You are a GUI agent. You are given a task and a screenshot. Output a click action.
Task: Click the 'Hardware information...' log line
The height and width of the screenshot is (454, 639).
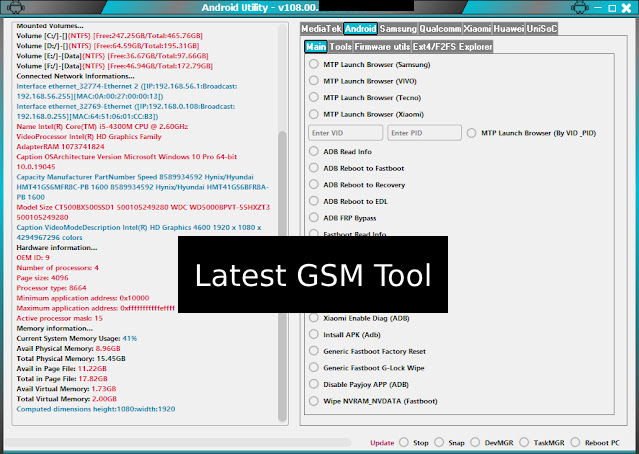coord(57,248)
